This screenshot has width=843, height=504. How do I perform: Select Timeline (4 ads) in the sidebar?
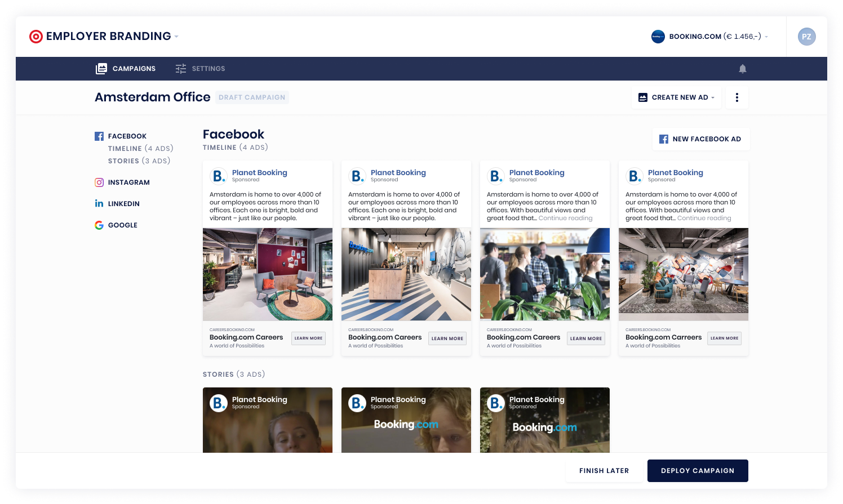tap(141, 149)
